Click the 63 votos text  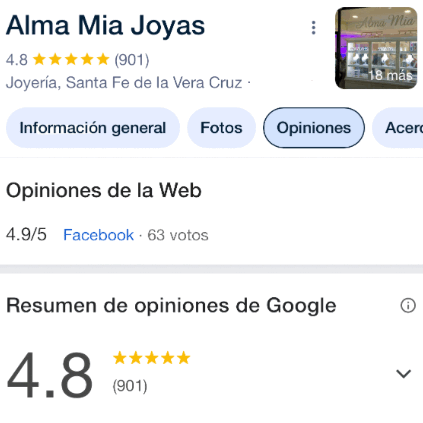click(178, 235)
